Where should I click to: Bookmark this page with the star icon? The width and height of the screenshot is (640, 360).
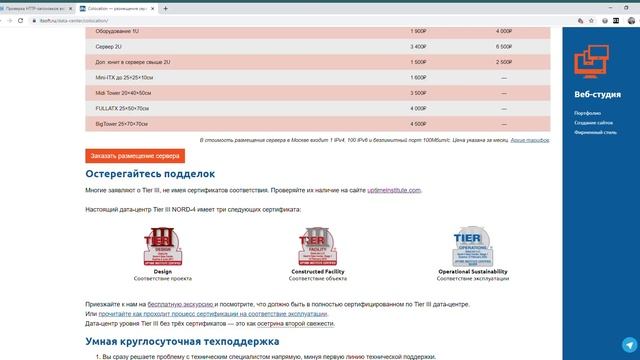point(591,20)
